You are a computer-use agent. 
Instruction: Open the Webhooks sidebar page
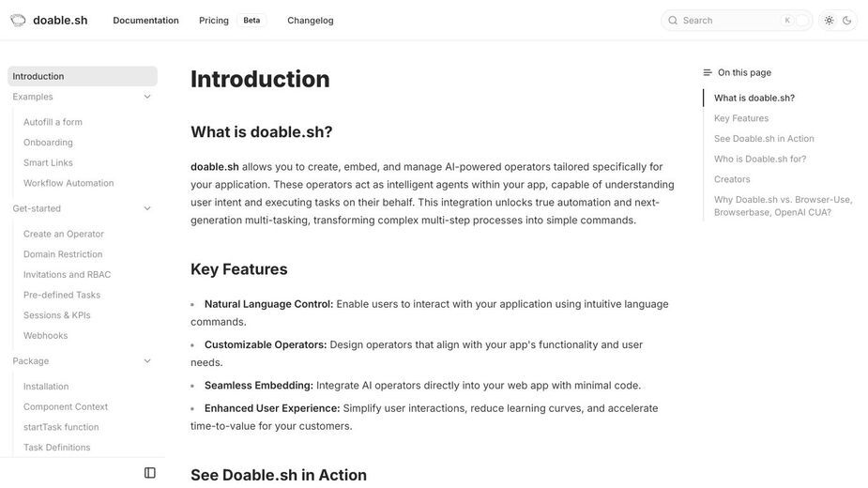tap(45, 335)
